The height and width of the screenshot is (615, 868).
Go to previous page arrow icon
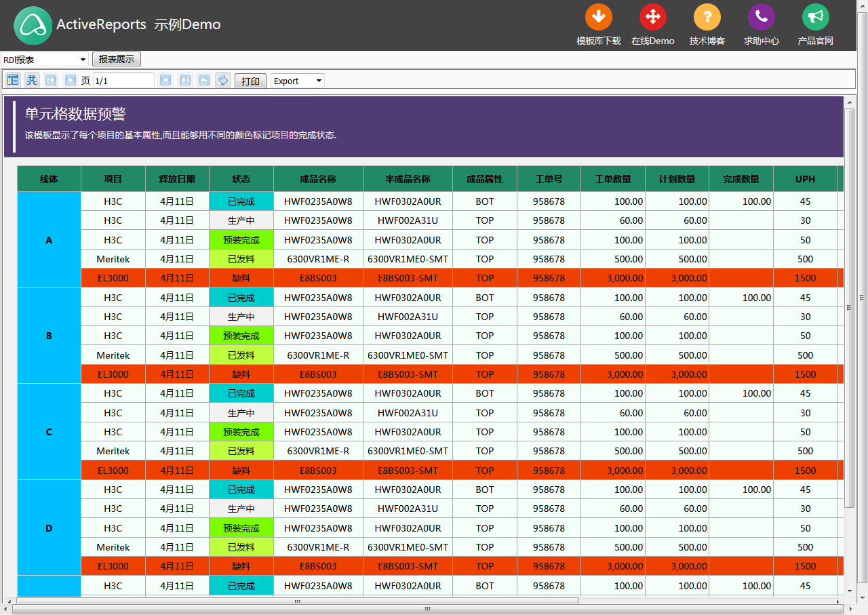[70, 81]
